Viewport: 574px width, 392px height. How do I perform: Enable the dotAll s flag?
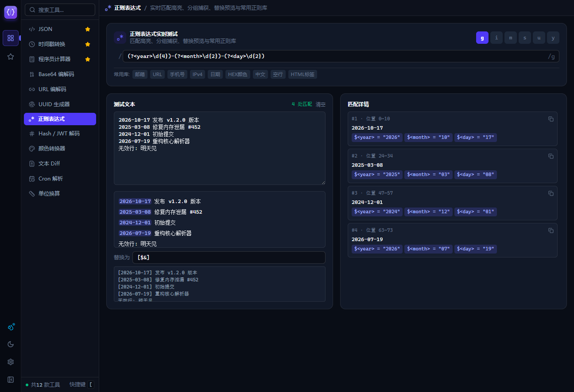tap(525, 38)
